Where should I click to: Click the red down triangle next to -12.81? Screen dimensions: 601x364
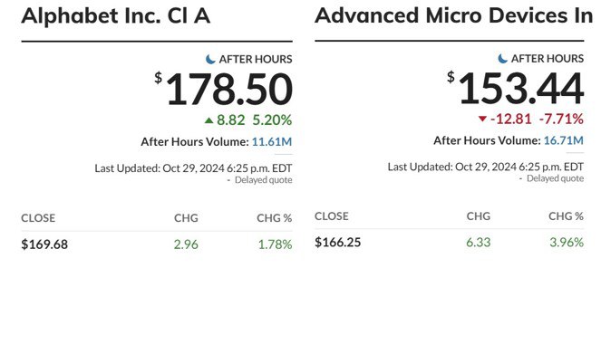point(482,120)
